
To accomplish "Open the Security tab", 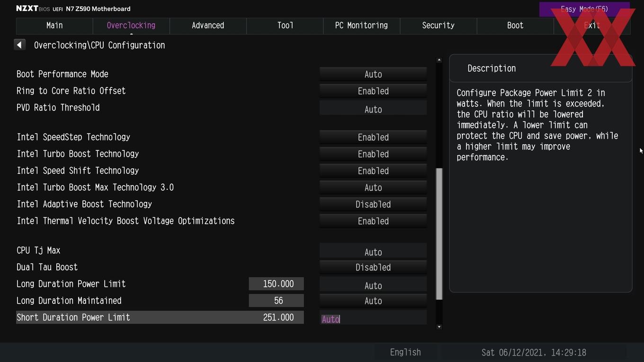I will click(x=438, y=26).
